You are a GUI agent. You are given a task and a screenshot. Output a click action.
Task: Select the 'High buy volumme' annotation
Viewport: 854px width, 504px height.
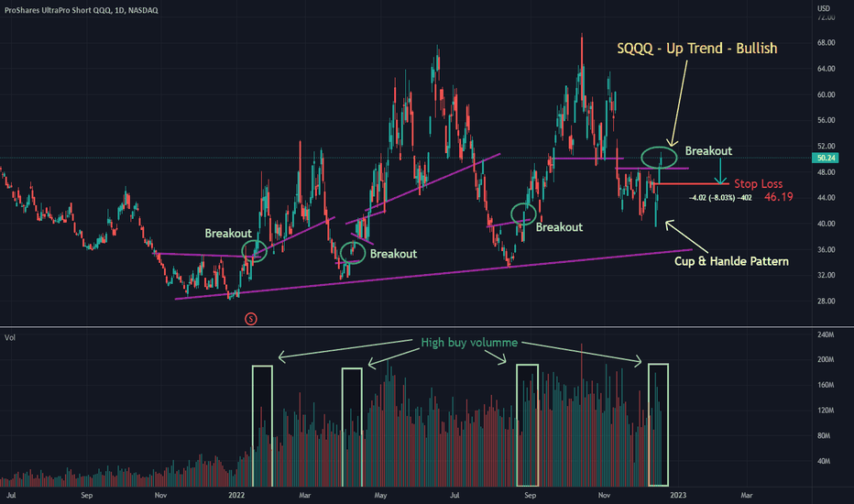coord(469,343)
